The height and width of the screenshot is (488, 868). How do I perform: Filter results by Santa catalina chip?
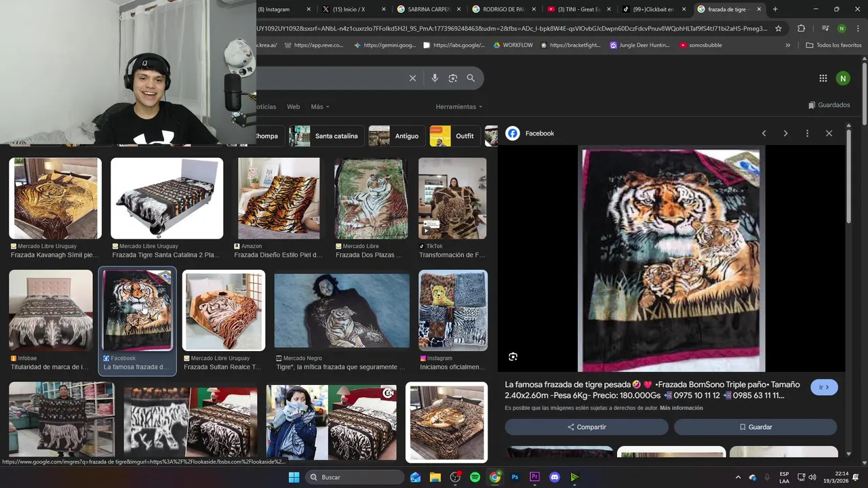pos(327,136)
